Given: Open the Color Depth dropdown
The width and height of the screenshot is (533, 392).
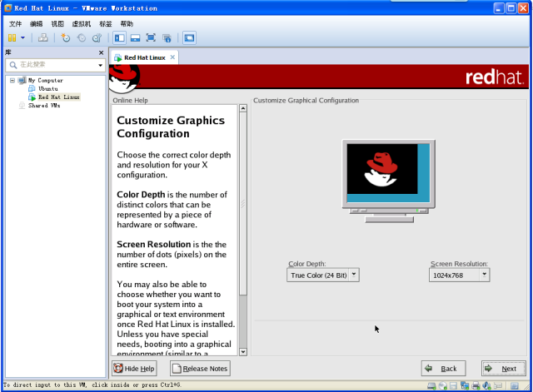Looking at the screenshot, I should pyautogui.click(x=323, y=275).
